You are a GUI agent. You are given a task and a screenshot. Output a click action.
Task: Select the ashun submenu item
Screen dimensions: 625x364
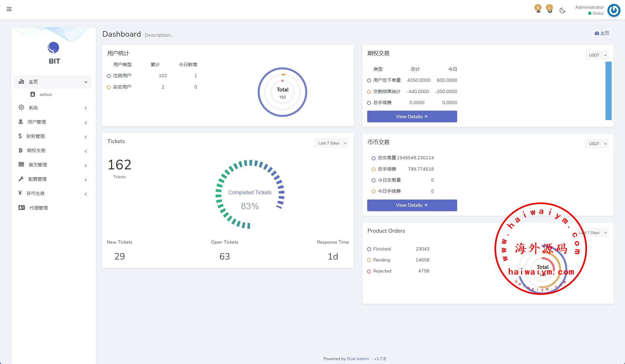click(45, 94)
